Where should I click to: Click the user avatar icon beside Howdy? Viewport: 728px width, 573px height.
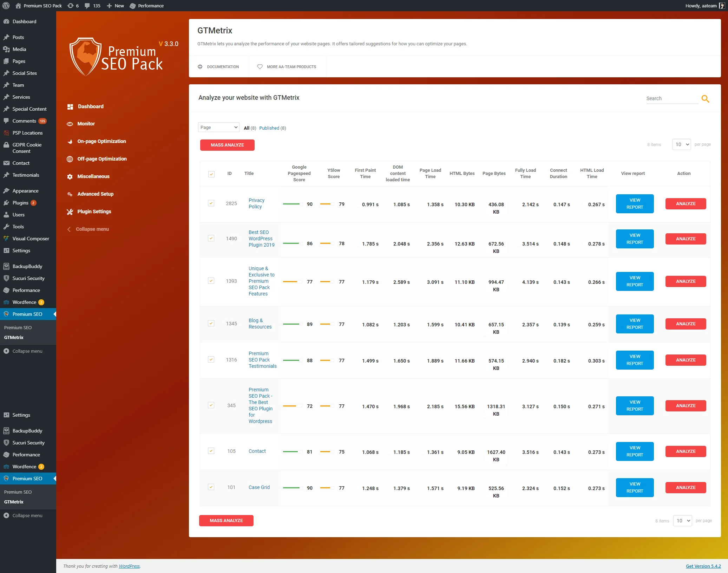click(722, 6)
